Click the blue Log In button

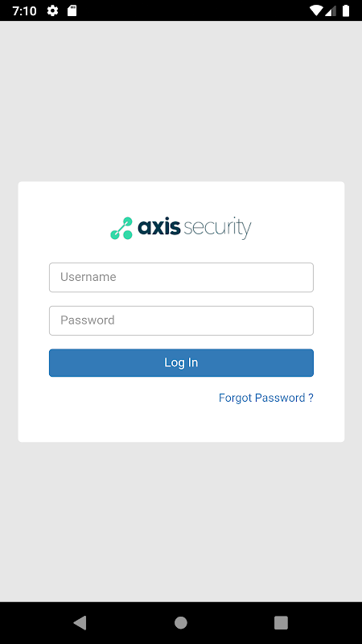181,363
